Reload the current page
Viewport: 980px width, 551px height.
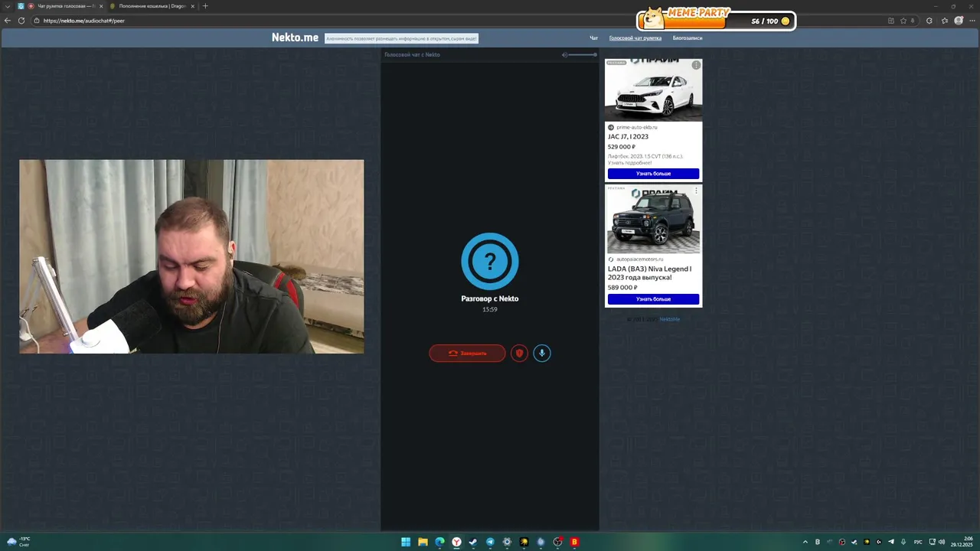pyautogui.click(x=21, y=21)
